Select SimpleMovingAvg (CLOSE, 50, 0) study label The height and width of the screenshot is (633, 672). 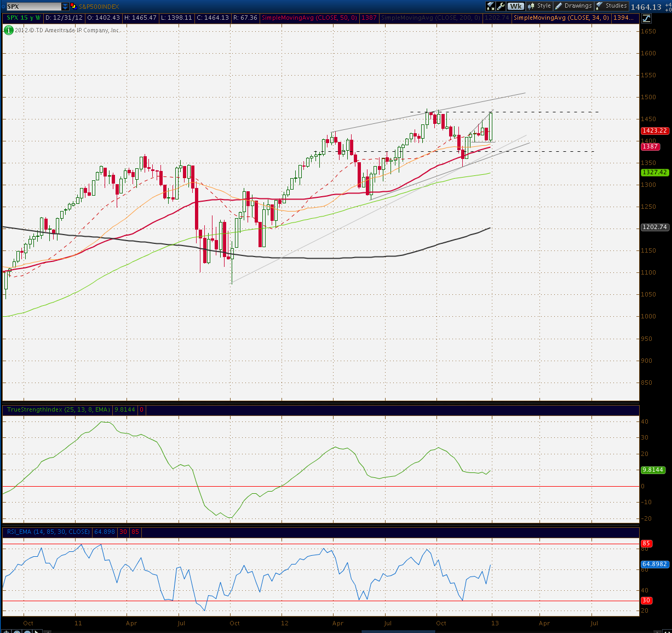tap(309, 18)
